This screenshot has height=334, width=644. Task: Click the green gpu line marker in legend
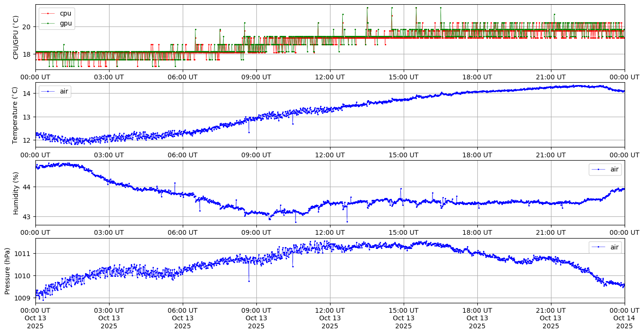(x=48, y=23)
